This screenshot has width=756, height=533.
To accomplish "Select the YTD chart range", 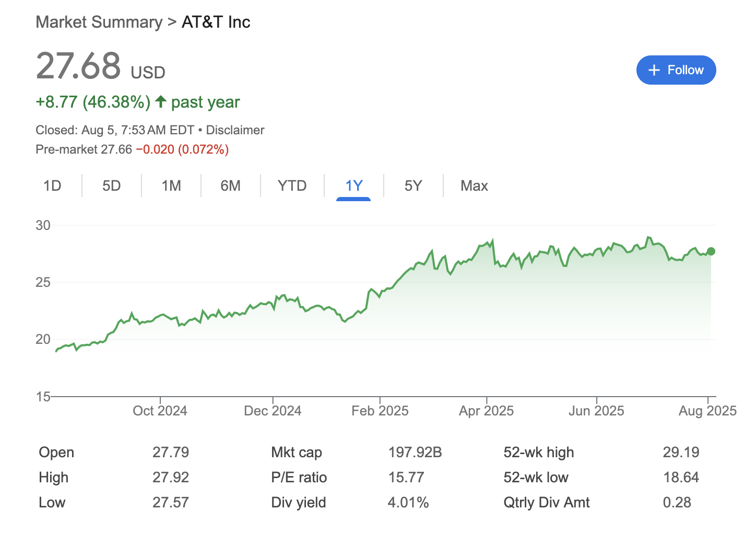I will click(292, 186).
